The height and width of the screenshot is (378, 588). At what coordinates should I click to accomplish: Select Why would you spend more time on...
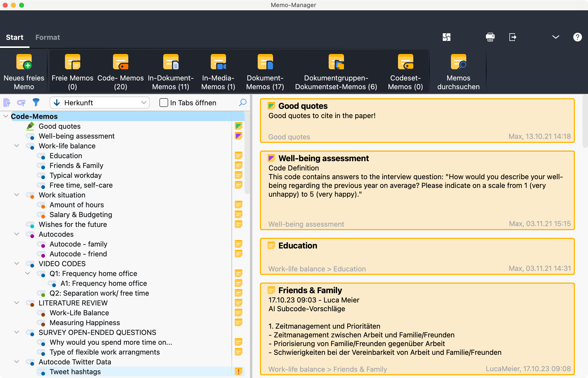click(111, 342)
